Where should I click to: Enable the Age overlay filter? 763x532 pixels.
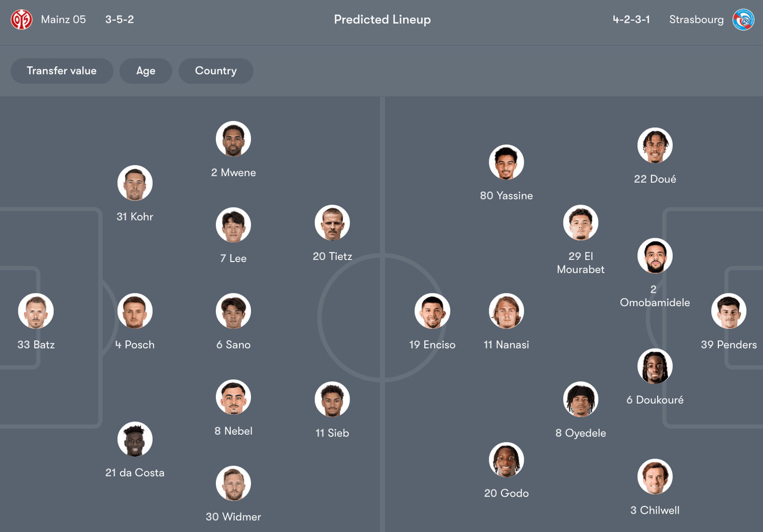pyautogui.click(x=146, y=71)
